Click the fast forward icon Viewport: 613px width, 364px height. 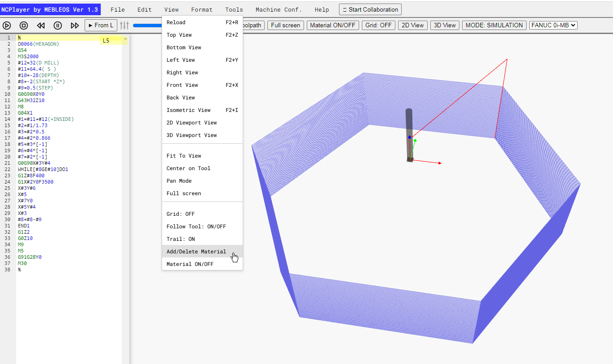(x=75, y=26)
